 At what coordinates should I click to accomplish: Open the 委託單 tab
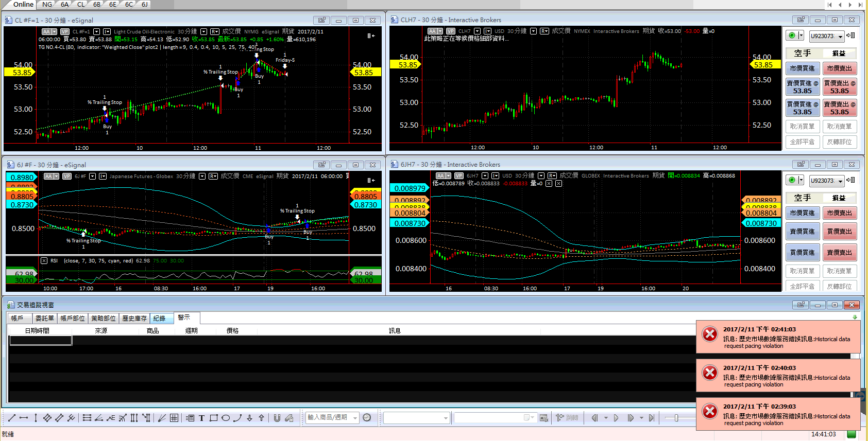45,318
